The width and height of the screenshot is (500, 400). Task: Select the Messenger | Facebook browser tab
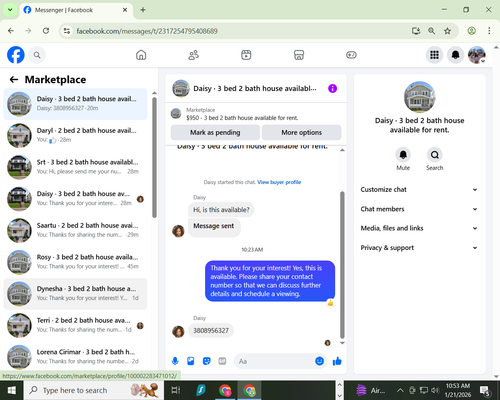coord(76,10)
